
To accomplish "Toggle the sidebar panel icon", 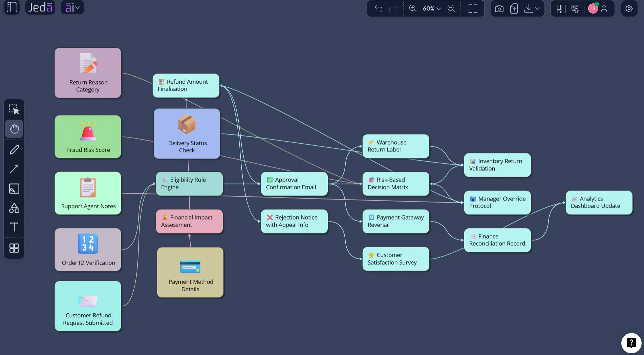I will (12, 7).
